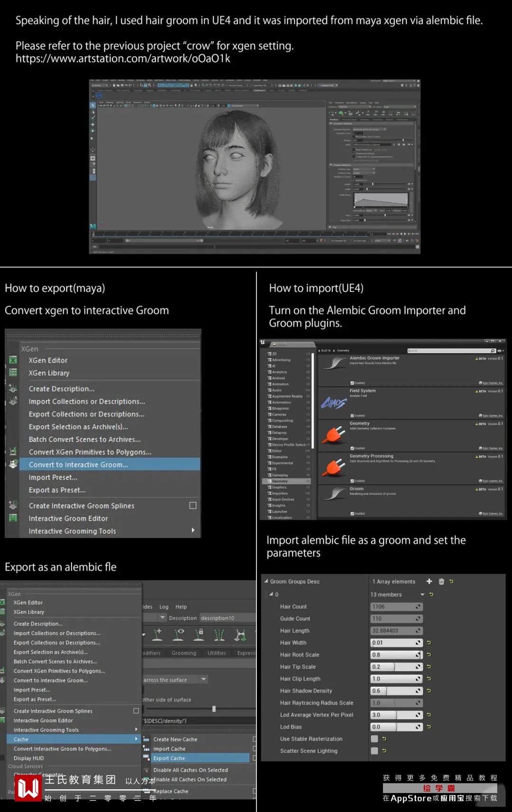
Task: Expand Interactive Grooming Tools submenu in first menu
Action: 193,530
